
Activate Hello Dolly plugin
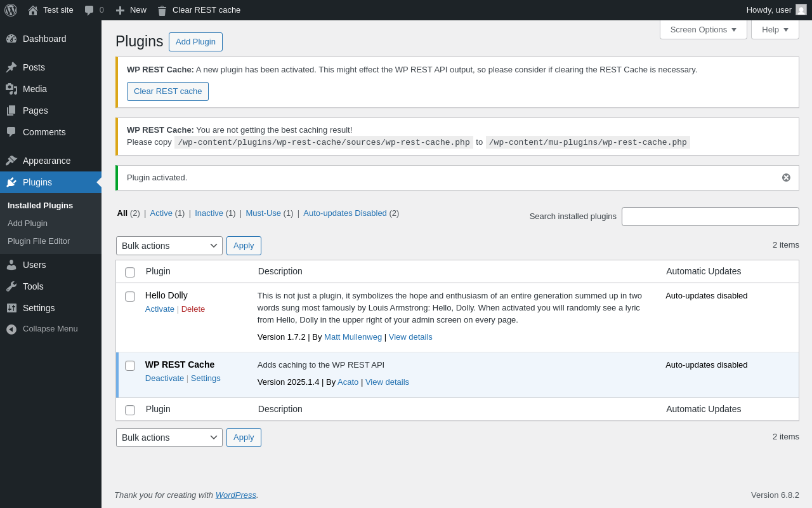(160, 309)
